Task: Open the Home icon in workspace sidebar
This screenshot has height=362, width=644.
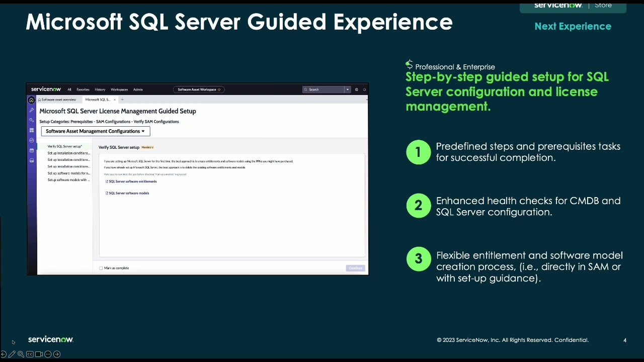Action: (x=32, y=100)
